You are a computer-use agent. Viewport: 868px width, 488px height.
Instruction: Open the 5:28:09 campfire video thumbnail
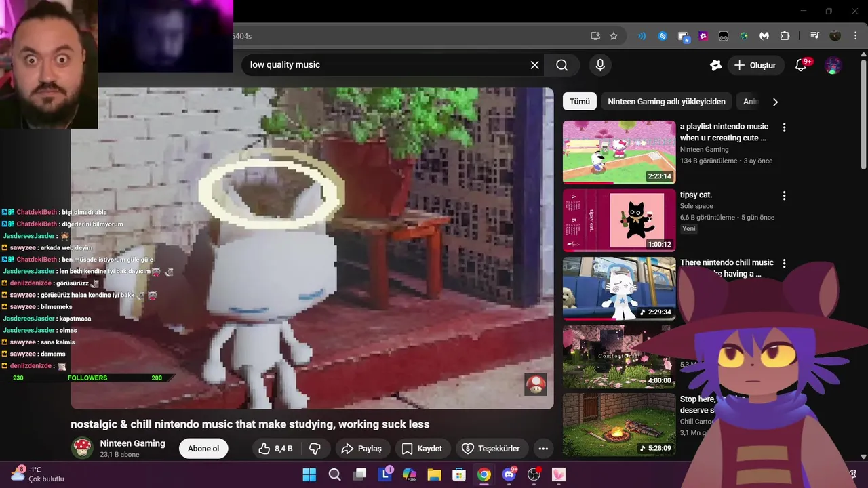(619, 424)
